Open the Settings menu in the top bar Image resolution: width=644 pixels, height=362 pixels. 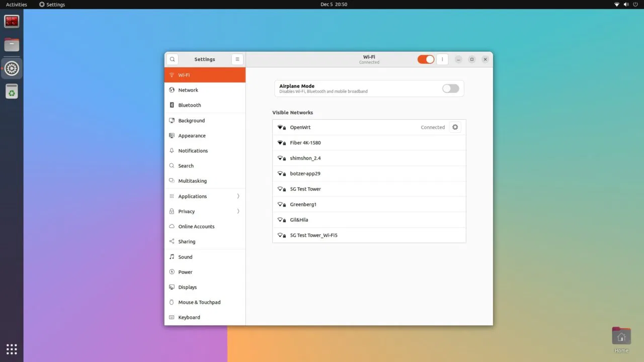point(51,4)
